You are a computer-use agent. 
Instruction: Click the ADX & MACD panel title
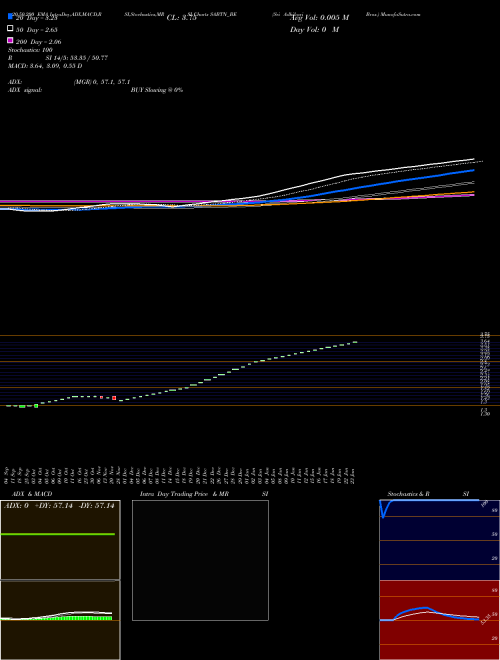pyautogui.click(x=32, y=494)
